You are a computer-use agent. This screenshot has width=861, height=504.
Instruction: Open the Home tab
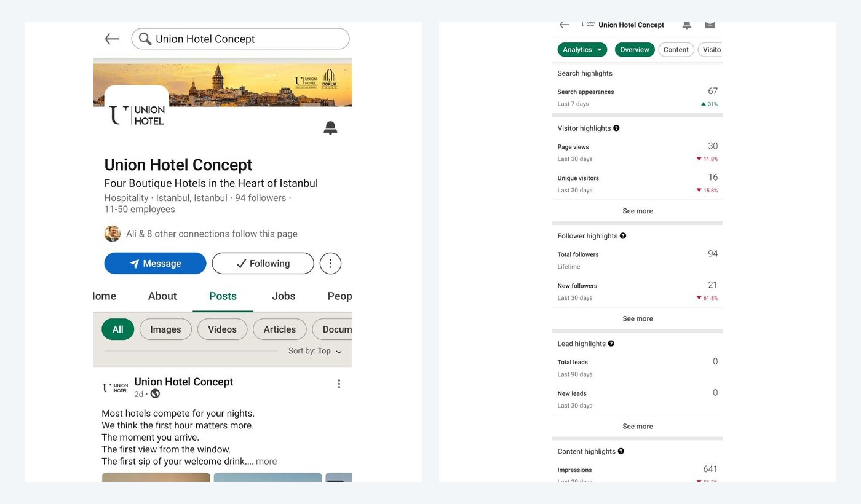pyautogui.click(x=105, y=296)
